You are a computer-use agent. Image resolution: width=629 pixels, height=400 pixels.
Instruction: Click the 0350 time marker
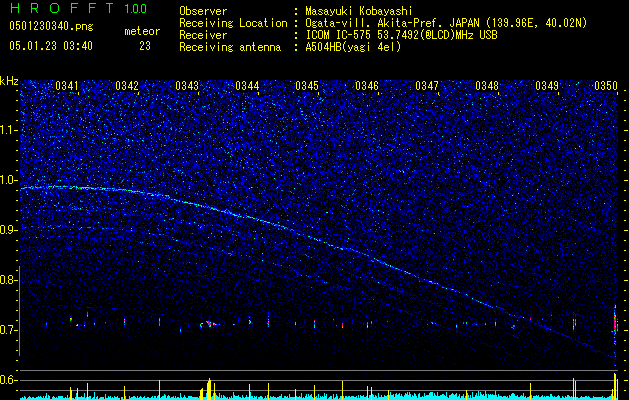point(606,86)
